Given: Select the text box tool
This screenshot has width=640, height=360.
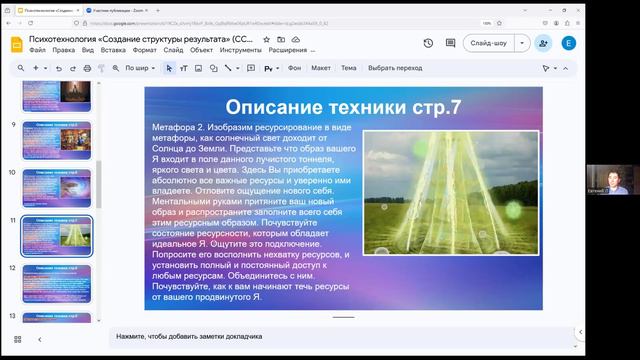Looking at the screenshot, I should [x=184, y=69].
